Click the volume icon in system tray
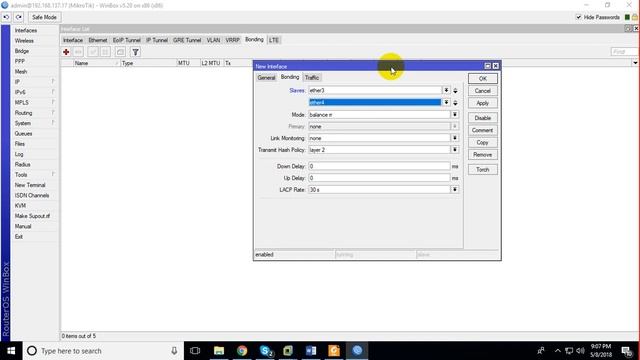Screen dimensions: 640x360 coord(580,351)
